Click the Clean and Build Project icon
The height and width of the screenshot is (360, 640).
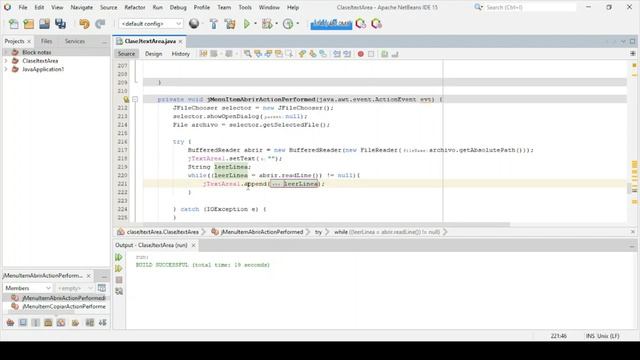point(230,24)
